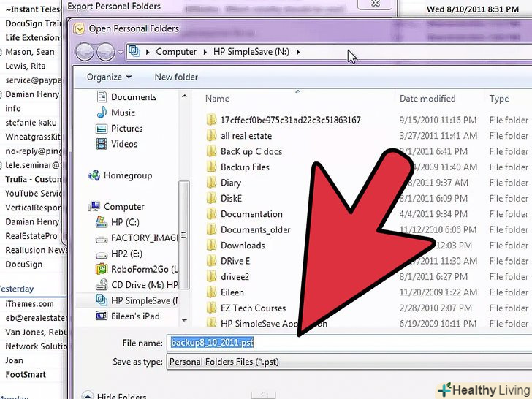
Task: Click the Eileen's iPad device icon
Action: (x=102, y=316)
